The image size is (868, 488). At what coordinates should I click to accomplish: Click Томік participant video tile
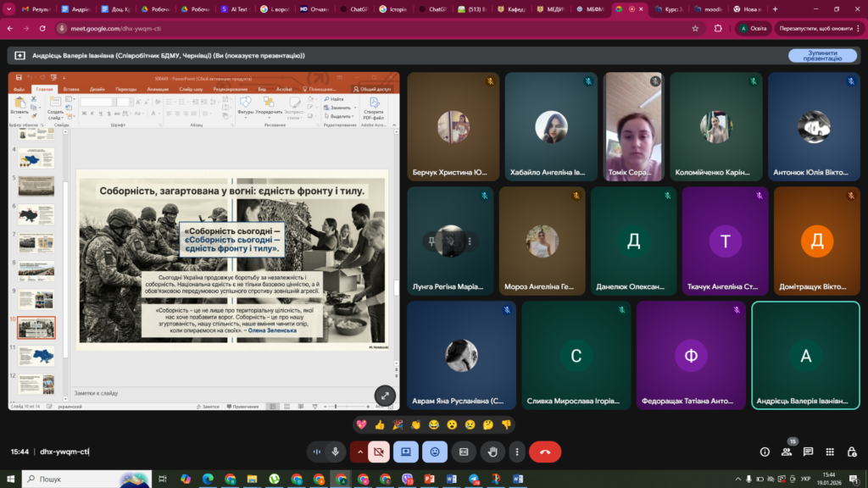click(x=632, y=127)
